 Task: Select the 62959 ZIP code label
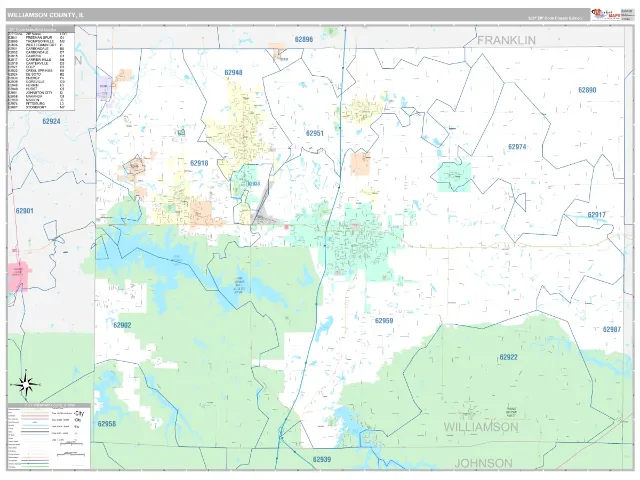coord(384,320)
